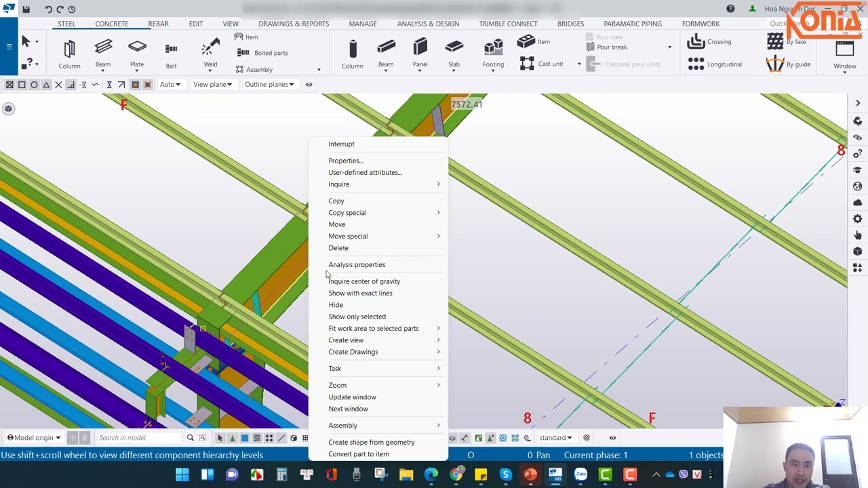
Task: Click in the Search in model field
Action: tap(140, 438)
